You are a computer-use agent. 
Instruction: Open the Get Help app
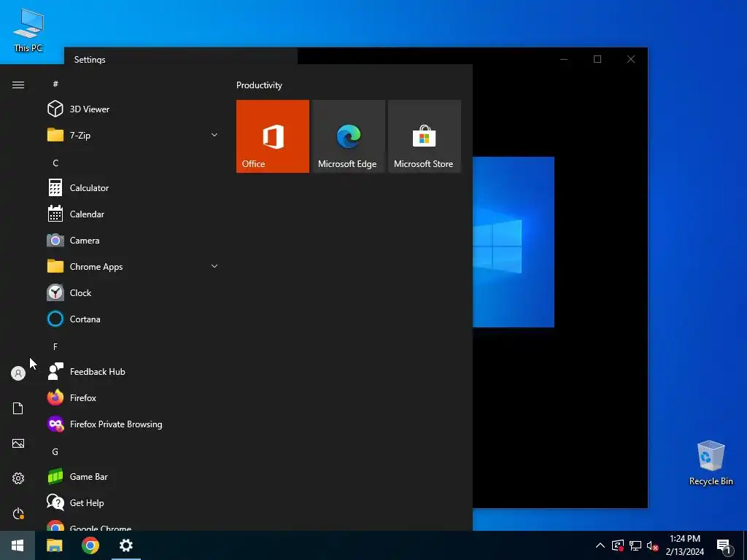(x=133, y=502)
